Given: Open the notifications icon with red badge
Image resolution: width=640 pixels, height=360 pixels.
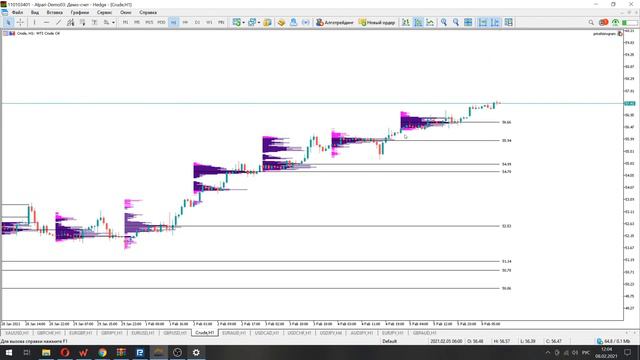Looking at the screenshot, I should 603,22.
